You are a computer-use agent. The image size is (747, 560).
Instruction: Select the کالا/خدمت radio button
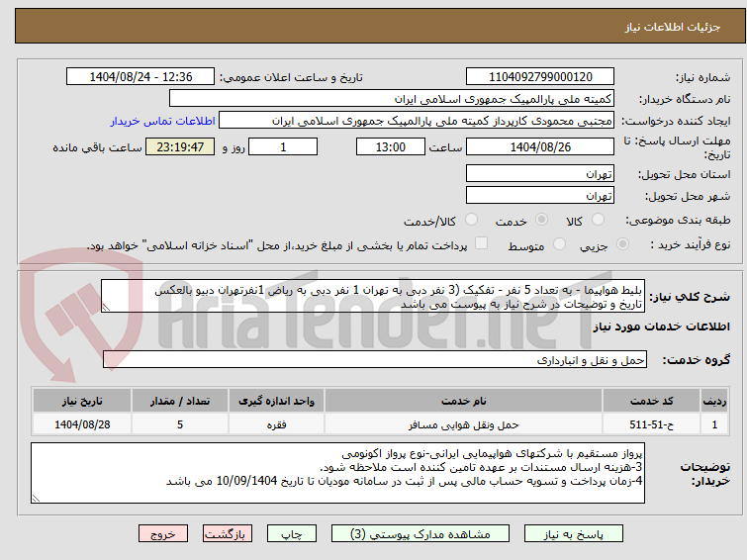tap(471, 220)
